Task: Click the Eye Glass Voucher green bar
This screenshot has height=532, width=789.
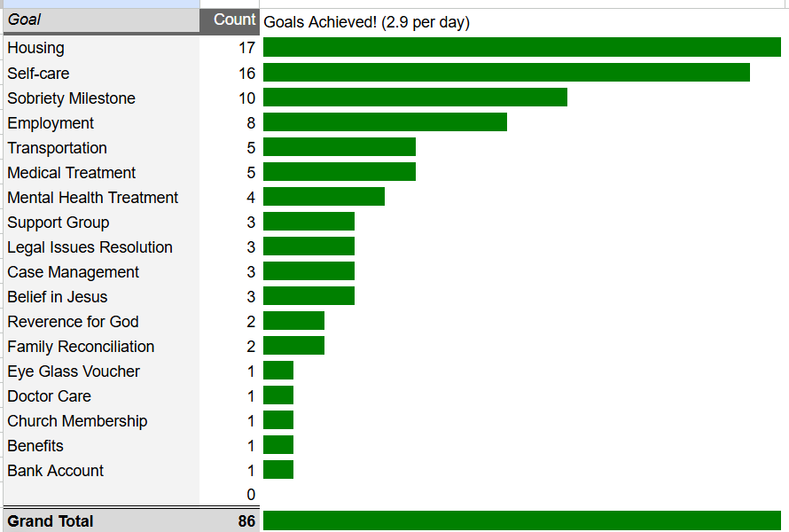Action: pos(278,370)
